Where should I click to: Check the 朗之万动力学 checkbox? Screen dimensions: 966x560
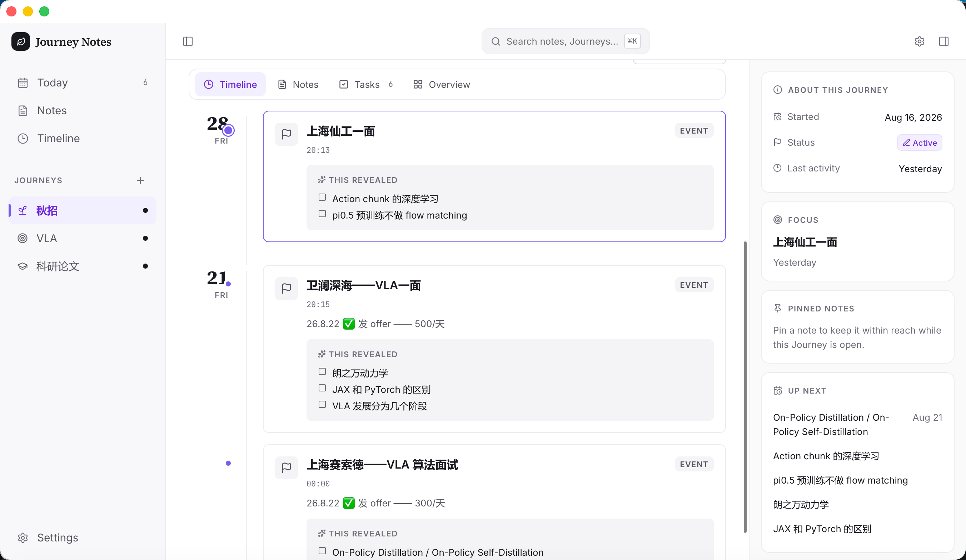[x=322, y=372]
